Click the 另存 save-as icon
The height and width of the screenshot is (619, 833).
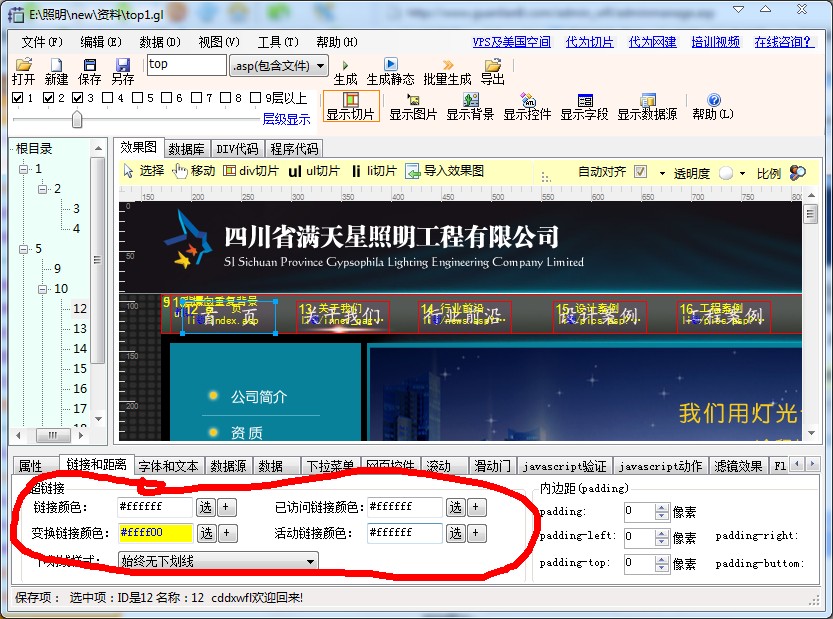coord(123,65)
